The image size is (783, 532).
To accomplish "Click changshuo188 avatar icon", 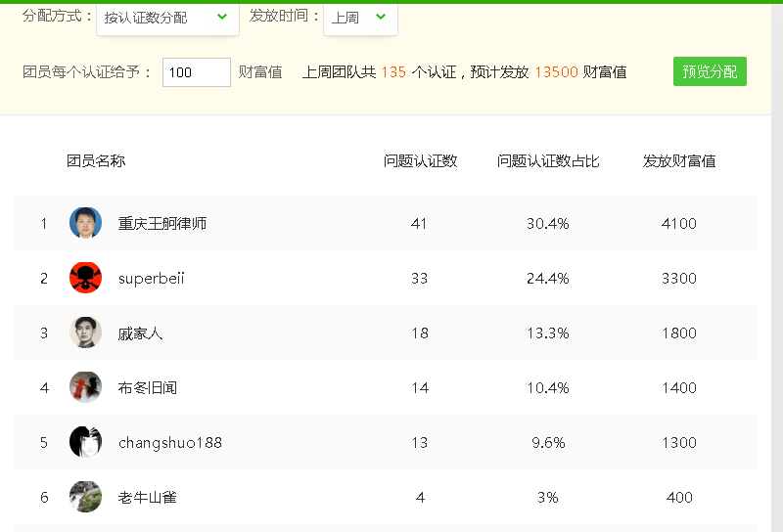I will pos(85,442).
